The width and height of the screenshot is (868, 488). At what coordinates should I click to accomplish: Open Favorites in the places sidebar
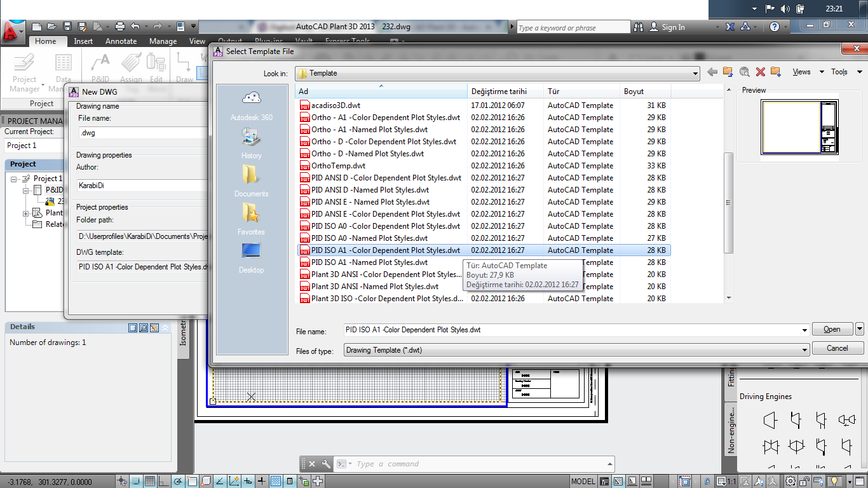[x=251, y=219]
